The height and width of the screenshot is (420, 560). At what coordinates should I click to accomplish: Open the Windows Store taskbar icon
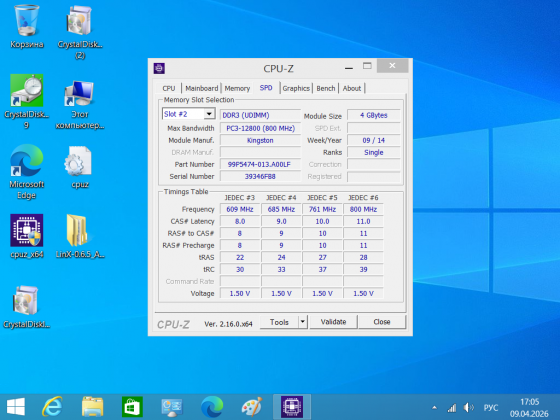132,407
